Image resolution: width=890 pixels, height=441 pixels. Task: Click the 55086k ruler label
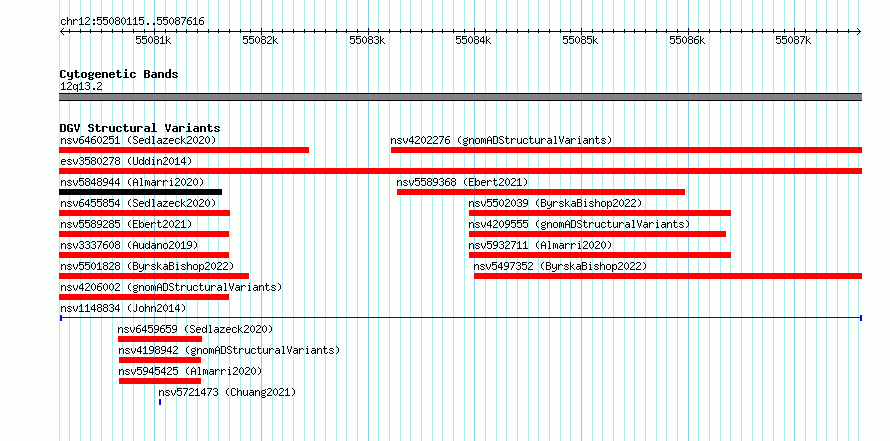[x=687, y=40]
